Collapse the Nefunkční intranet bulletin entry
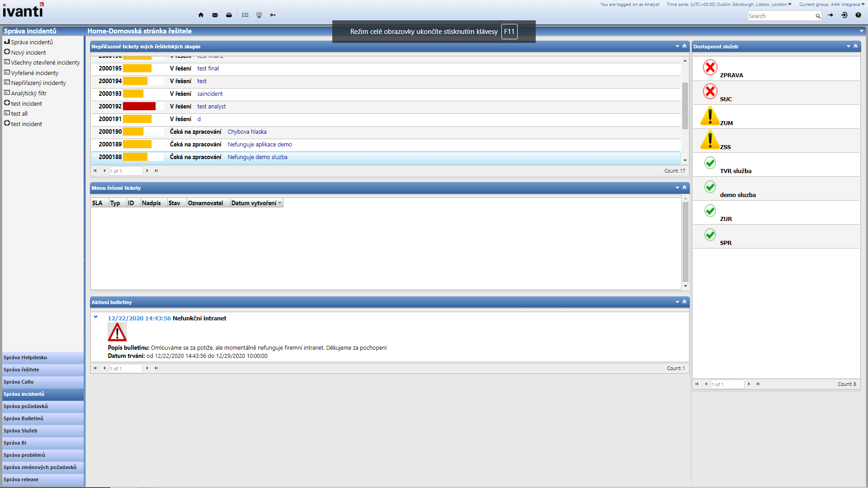868x488 pixels. 96,317
